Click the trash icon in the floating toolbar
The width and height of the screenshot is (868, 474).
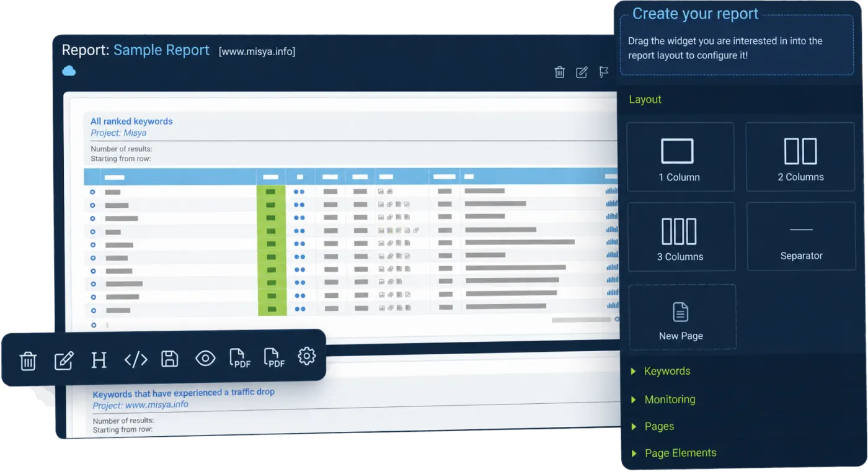tap(28, 360)
